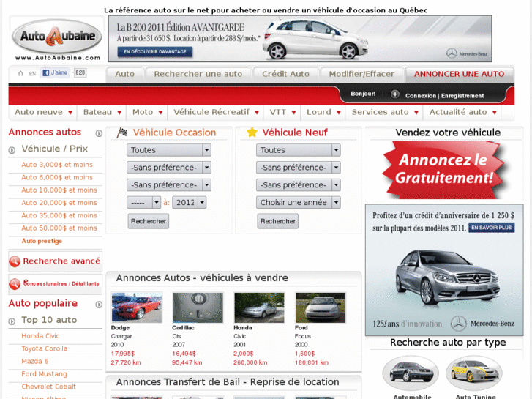532x399 pixels.
Task: Click the AutoAubaine logo
Action: click(57, 39)
